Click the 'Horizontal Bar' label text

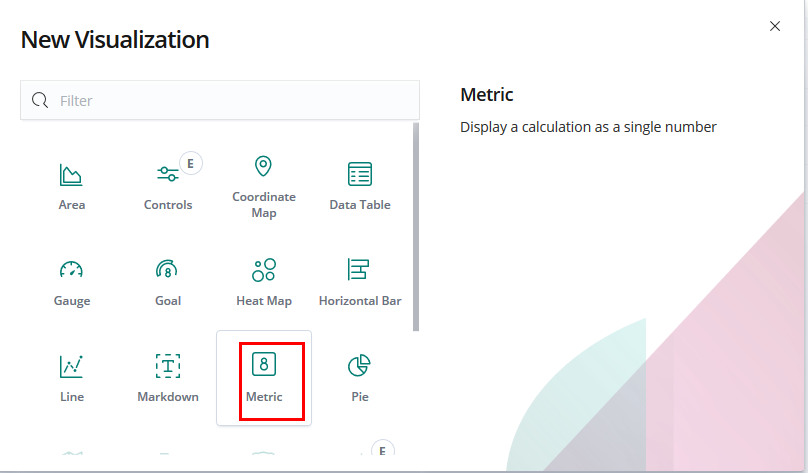pos(360,300)
